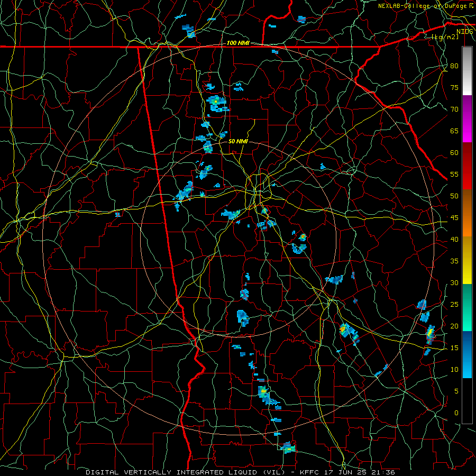Click the '20' value on the color scale
Image resolution: width=476 pixels, height=476 pixels.
pyautogui.click(x=454, y=326)
